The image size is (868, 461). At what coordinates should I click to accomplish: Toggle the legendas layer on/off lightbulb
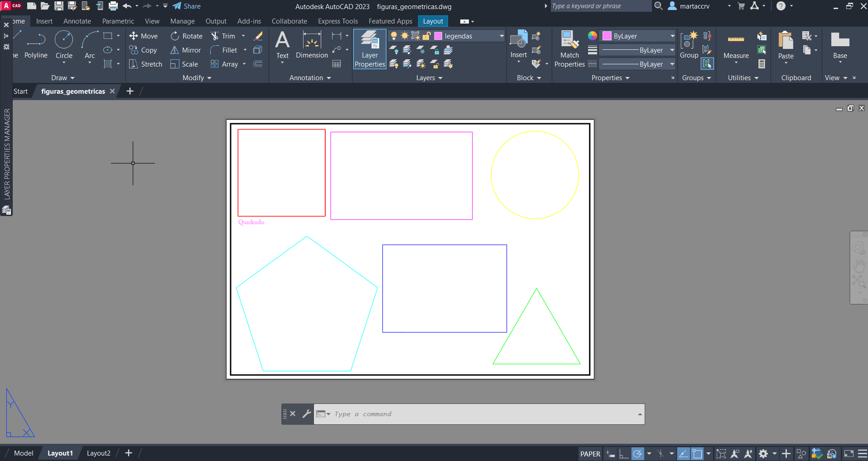(x=394, y=36)
